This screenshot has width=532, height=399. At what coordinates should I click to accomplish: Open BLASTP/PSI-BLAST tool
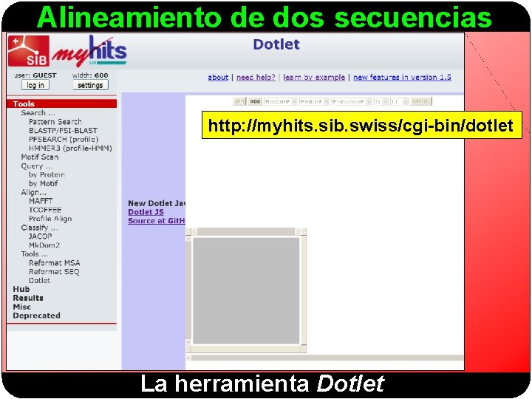point(63,130)
